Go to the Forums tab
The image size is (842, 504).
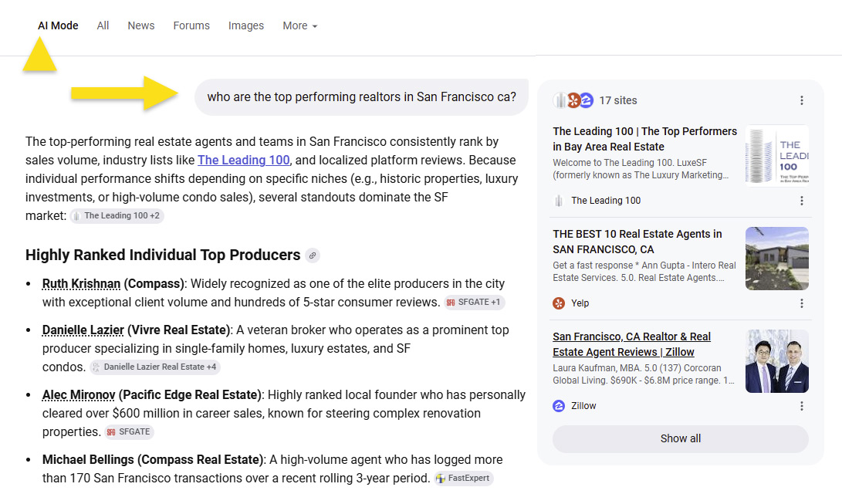coord(191,25)
